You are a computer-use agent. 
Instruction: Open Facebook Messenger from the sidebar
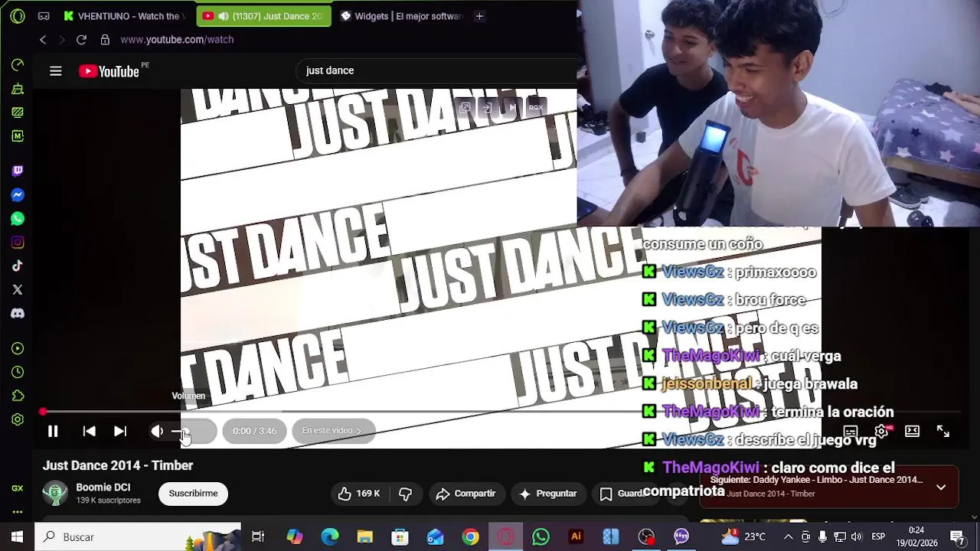pos(18,195)
